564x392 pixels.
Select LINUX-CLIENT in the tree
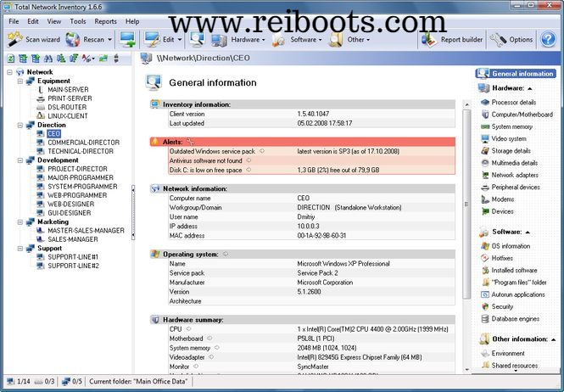(x=68, y=116)
